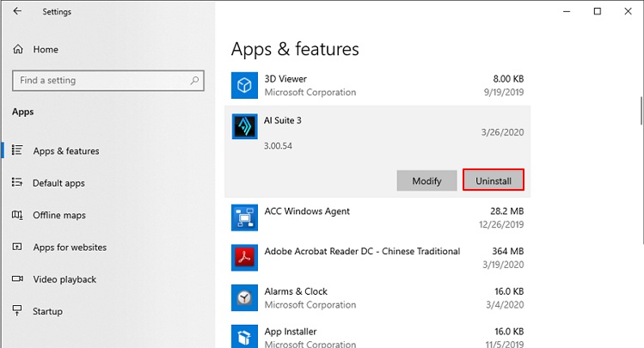The width and height of the screenshot is (644, 348).
Task: Open Apps for websites page
Action: coord(69,247)
